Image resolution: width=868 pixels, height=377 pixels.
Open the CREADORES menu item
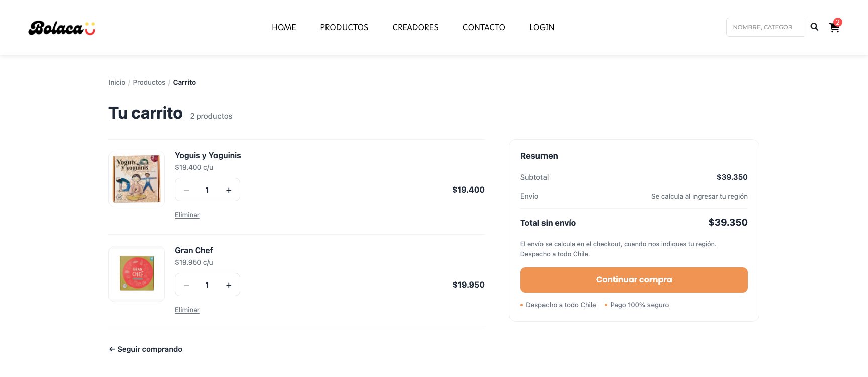tap(415, 27)
